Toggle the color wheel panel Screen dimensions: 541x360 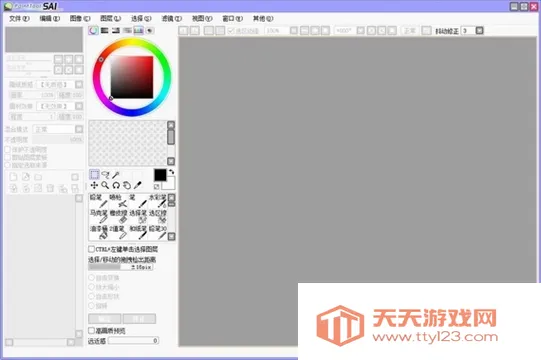[93, 30]
